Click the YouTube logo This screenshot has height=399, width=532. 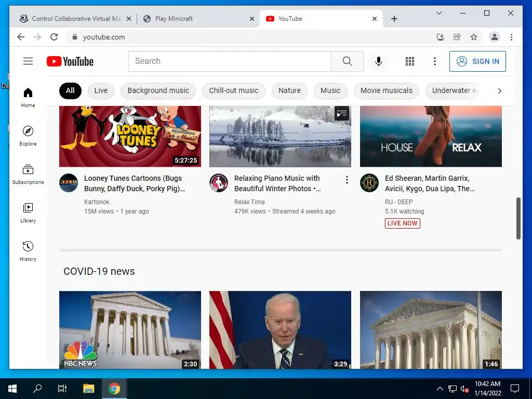click(x=70, y=61)
